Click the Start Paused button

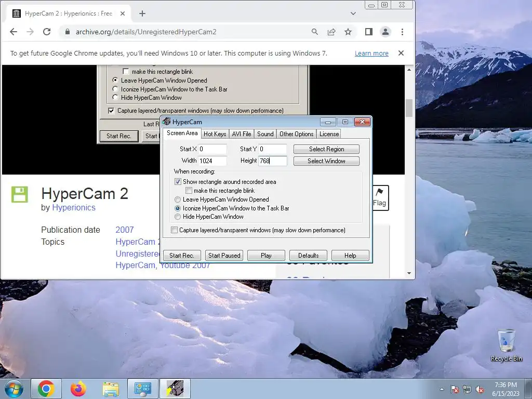[x=224, y=256]
